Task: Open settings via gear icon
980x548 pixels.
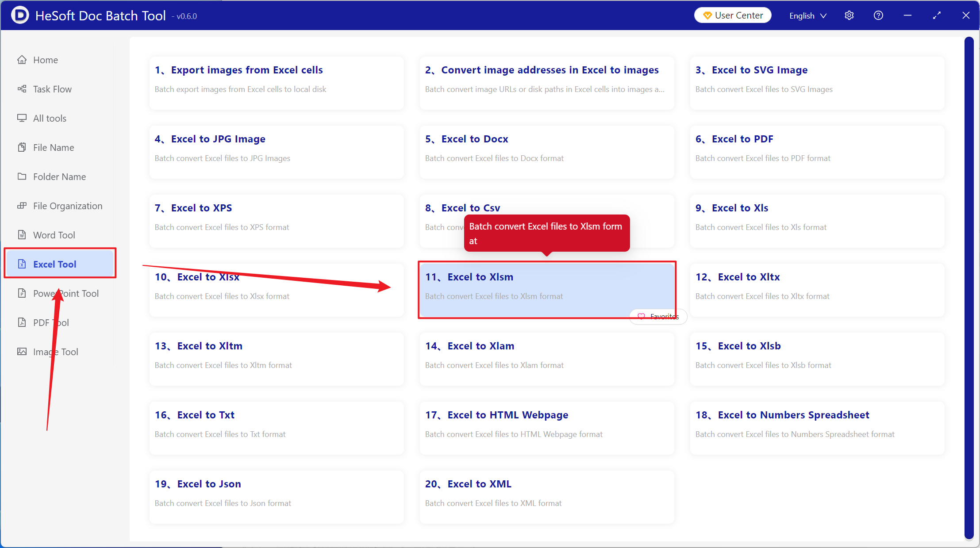Action: (x=849, y=15)
